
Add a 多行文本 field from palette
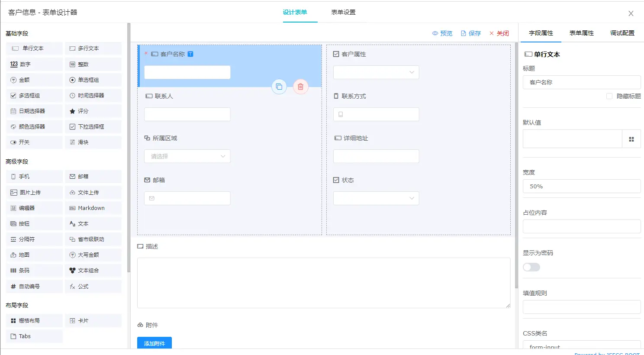93,48
